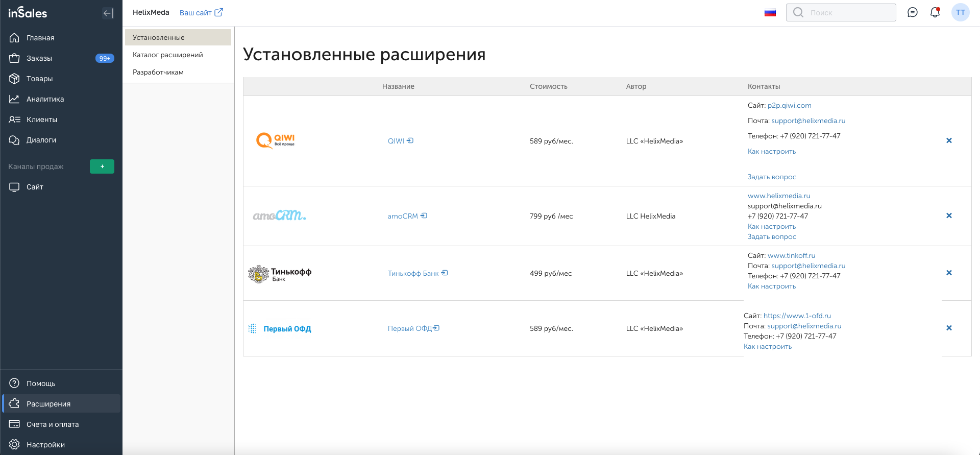
Task: Open Задать вопрос in the QIWI row
Action: click(772, 177)
